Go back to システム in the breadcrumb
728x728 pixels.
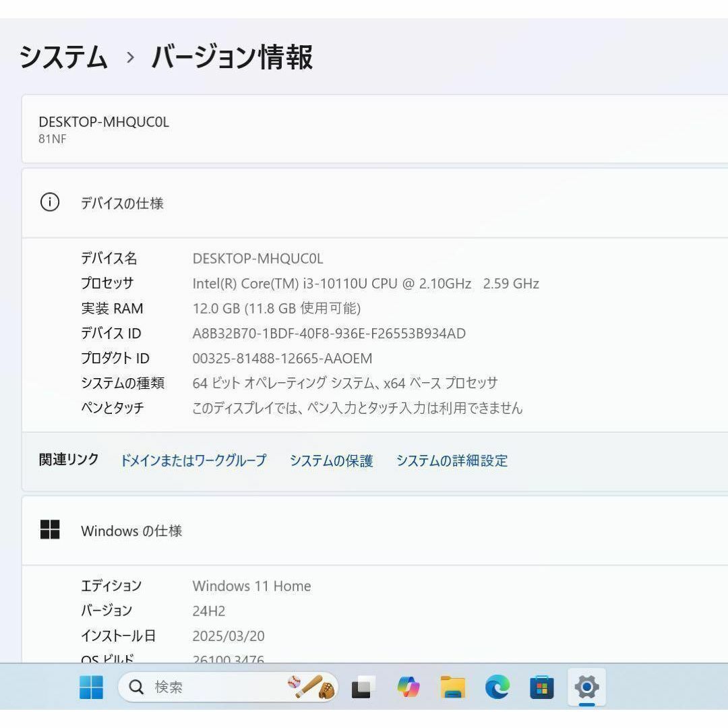[63, 57]
